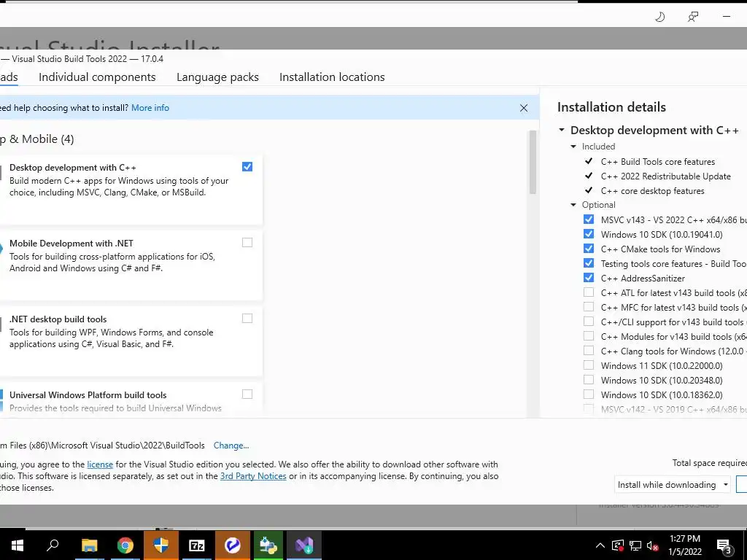Uncheck MSVC v143 VS 2022 component
The height and width of the screenshot is (560, 747).
click(x=589, y=219)
